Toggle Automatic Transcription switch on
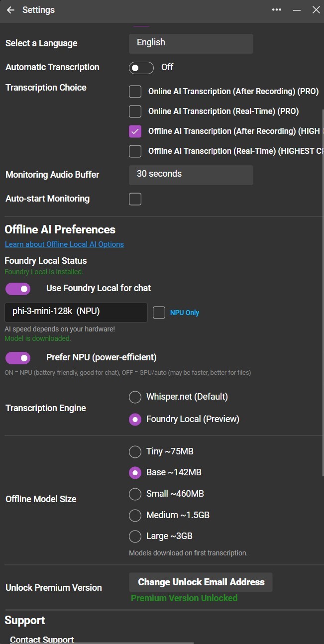324x644 pixels. 141,67
